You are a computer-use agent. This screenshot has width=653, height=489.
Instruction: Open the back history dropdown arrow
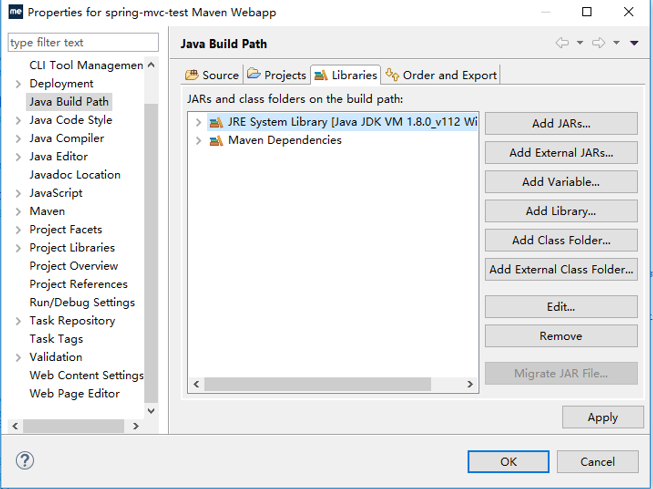click(580, 43)
